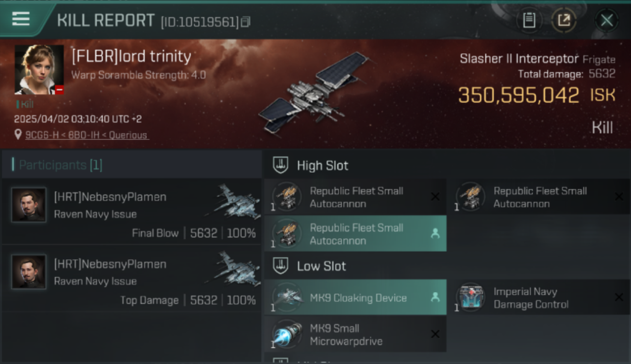Select the Final Blow participant NebesnyPlamen row
The width and height of the screenshot is (631, 364).
[x=132, y=212]
